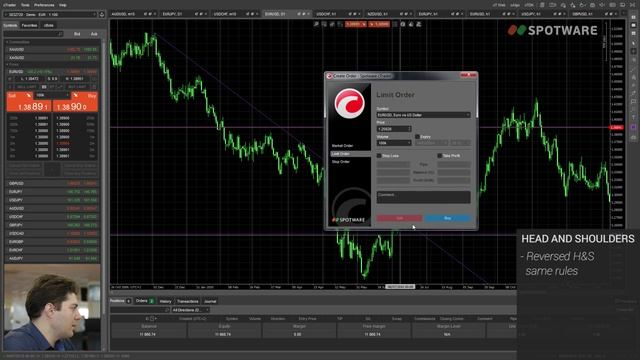Switch to the History tab in bottom panel
Screen dimensions: 640x360
point(165,301)
